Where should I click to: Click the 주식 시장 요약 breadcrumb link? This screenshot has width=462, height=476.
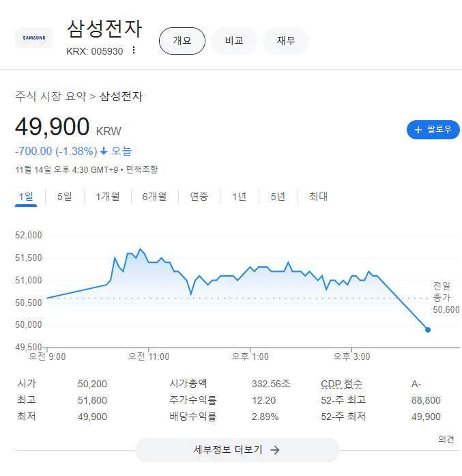[50, 96]
